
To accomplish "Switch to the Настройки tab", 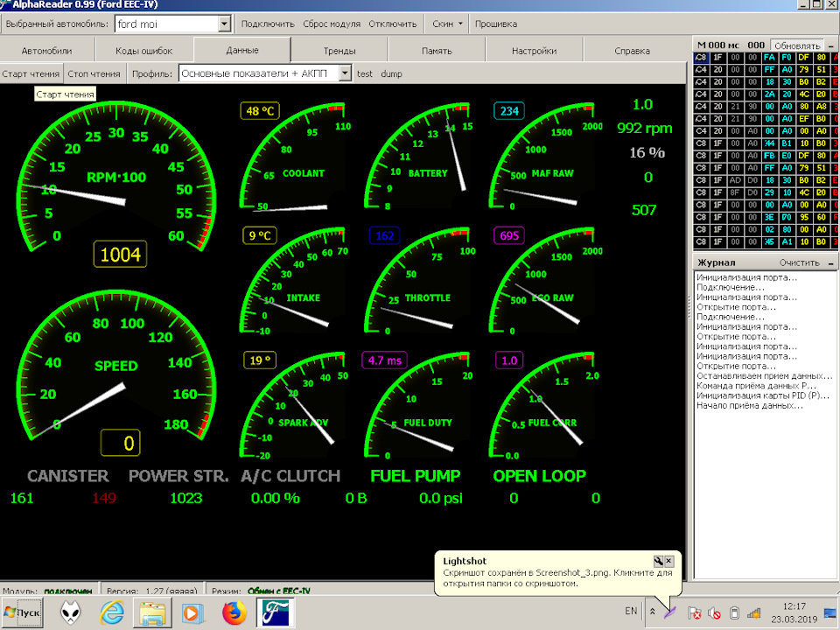I will (x=534, y=51).
